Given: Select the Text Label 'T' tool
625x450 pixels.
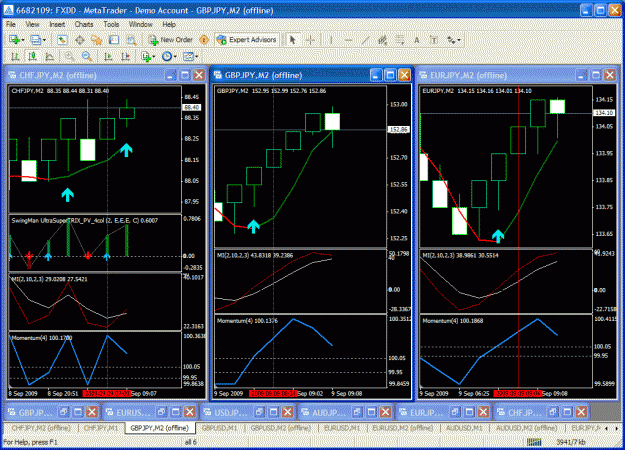Looking at the screenshot, I should tap(434, 40).
